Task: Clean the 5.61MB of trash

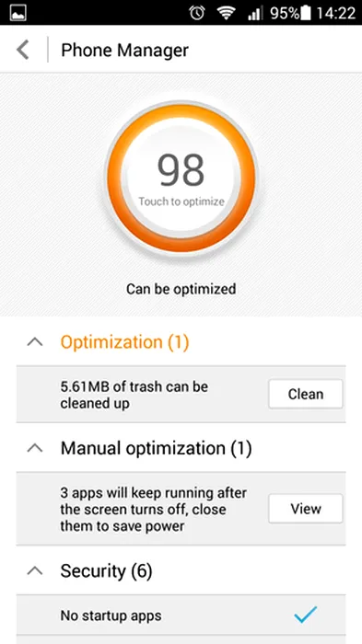Action: [x=306, y=394]
